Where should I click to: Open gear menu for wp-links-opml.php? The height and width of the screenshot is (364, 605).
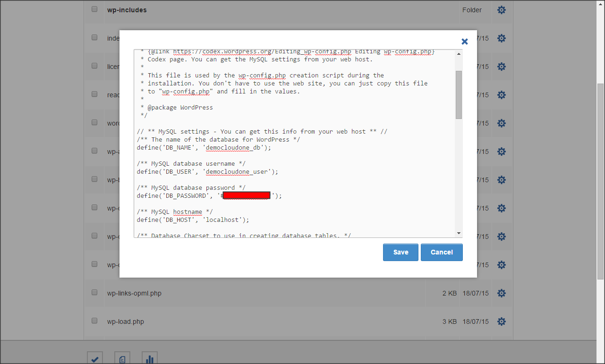pos(501,293)
